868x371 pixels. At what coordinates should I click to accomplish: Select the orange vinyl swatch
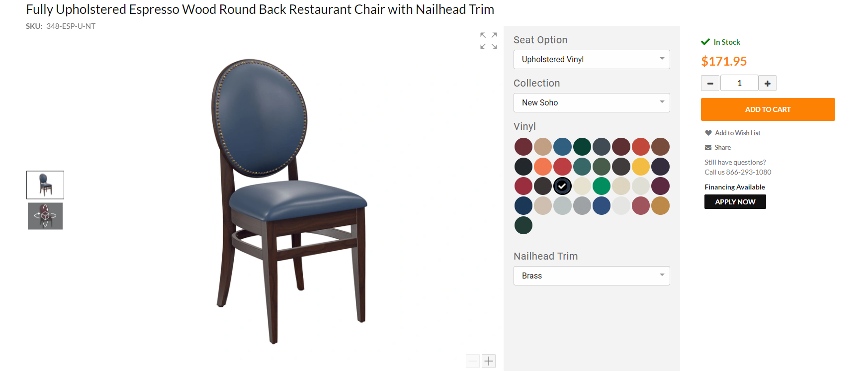coord(543,167)
